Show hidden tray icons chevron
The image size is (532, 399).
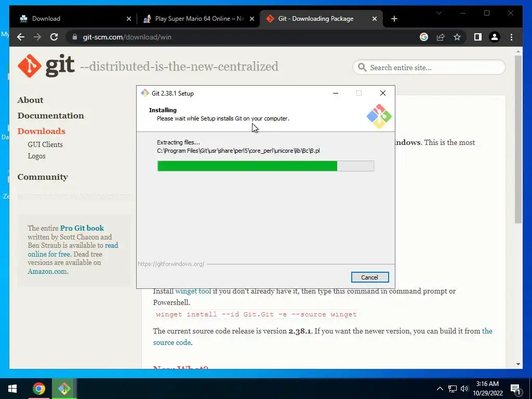(440, 389)
